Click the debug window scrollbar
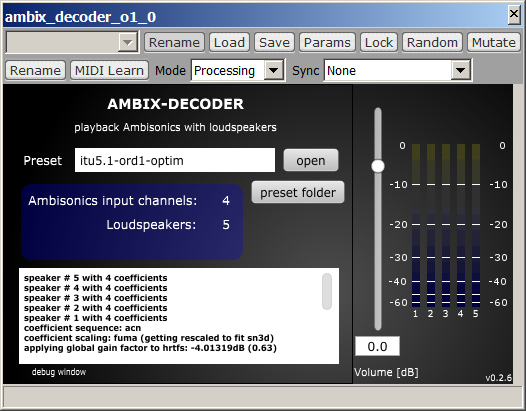 pos(327,291)
